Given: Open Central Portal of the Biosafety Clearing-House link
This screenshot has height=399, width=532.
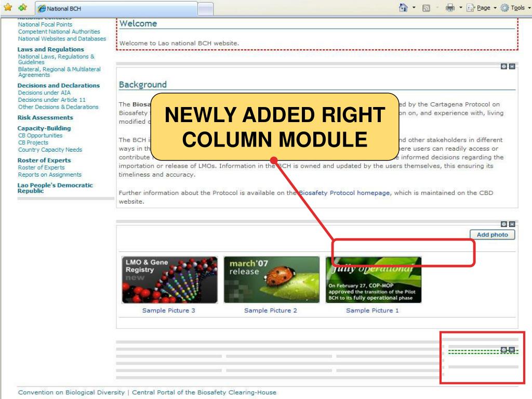Looking at the screenshot, I should 204,393.
